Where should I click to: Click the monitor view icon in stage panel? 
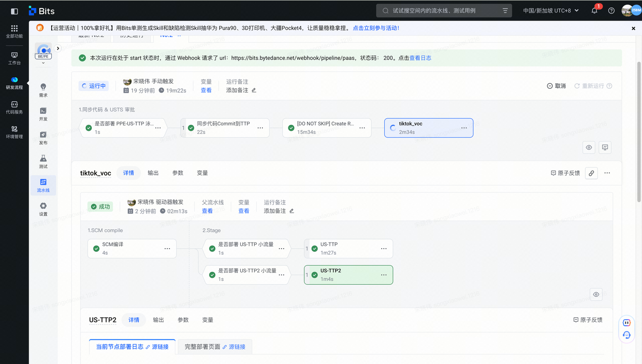(605, 147)
